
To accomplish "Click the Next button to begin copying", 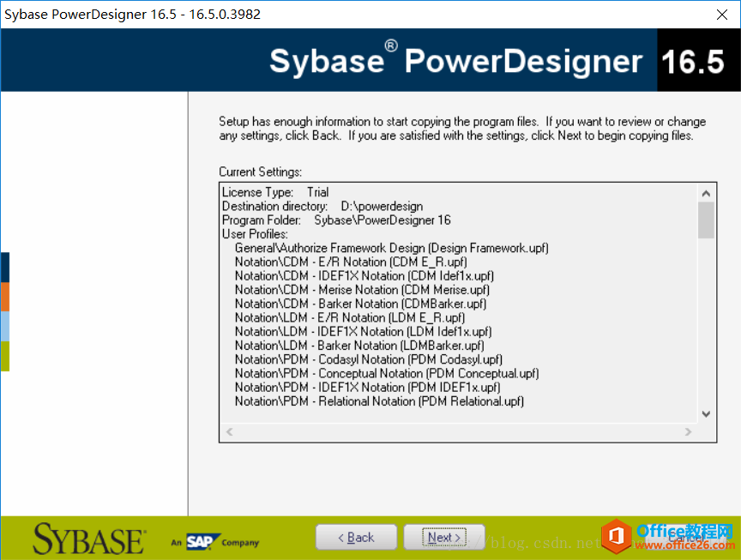I will [x=444, y=537].
